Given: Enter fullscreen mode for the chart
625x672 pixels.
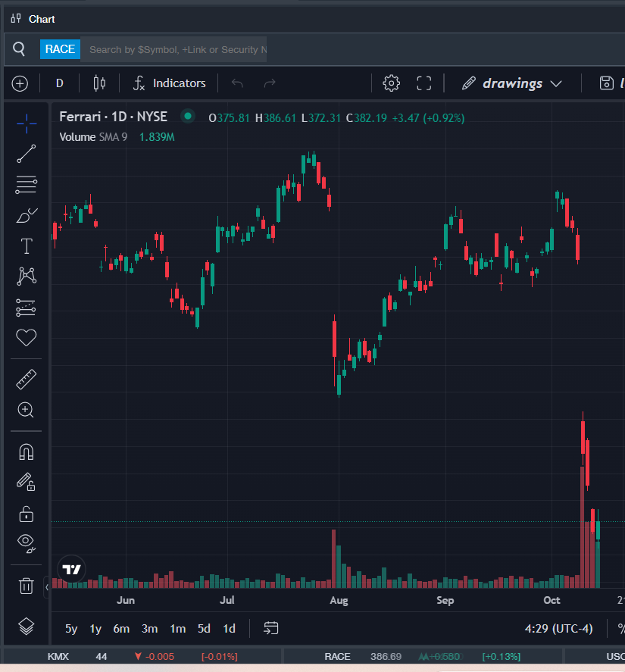Looking at the screenshot, I should click(424, 83).
